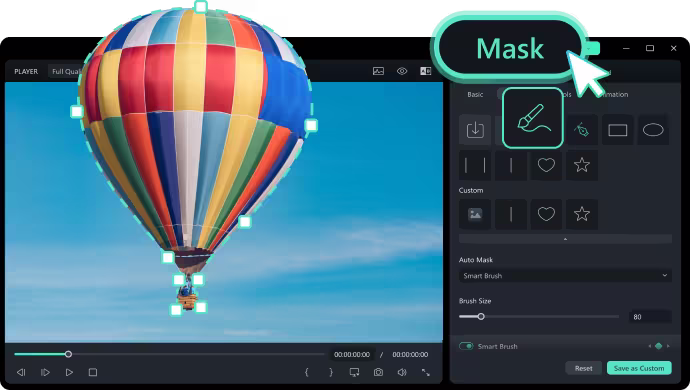This screenshot has height=390, width=690.
Task: Click Save as Custom button
Action: pyautogui.click(x=639, y=368)
